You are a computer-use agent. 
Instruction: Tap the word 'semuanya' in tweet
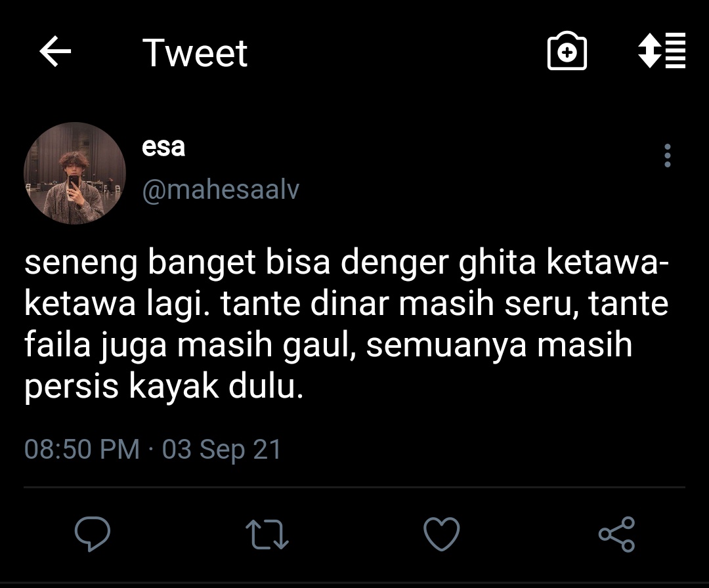point(446,346)
